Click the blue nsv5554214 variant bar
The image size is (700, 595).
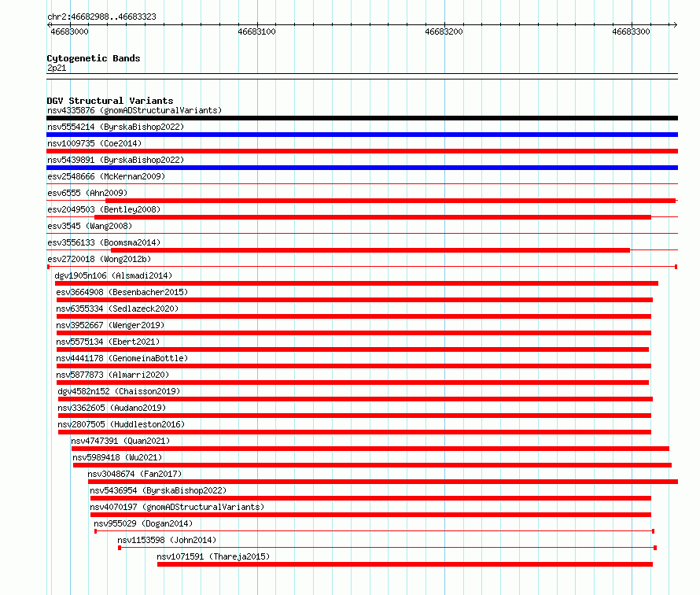[x=362, y=135]
